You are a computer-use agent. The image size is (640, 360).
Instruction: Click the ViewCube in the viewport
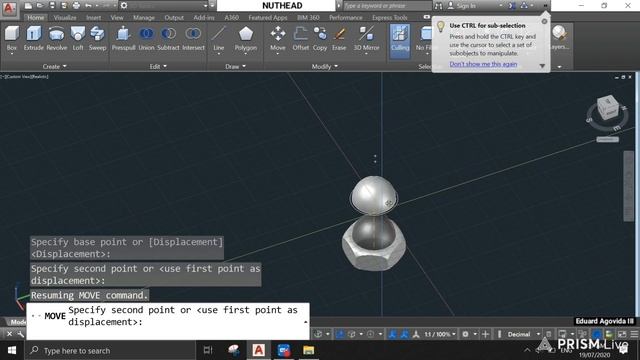pyautogui.click(x=607, y=107)
